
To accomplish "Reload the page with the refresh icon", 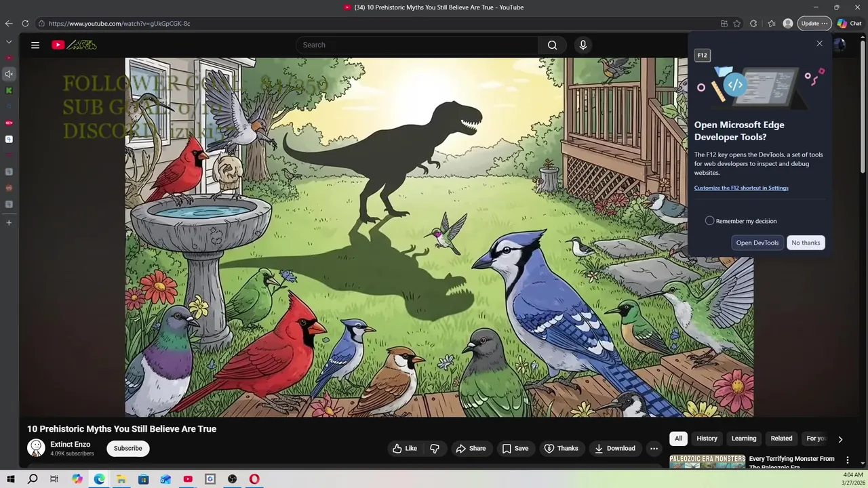I will tap(25, 23).
